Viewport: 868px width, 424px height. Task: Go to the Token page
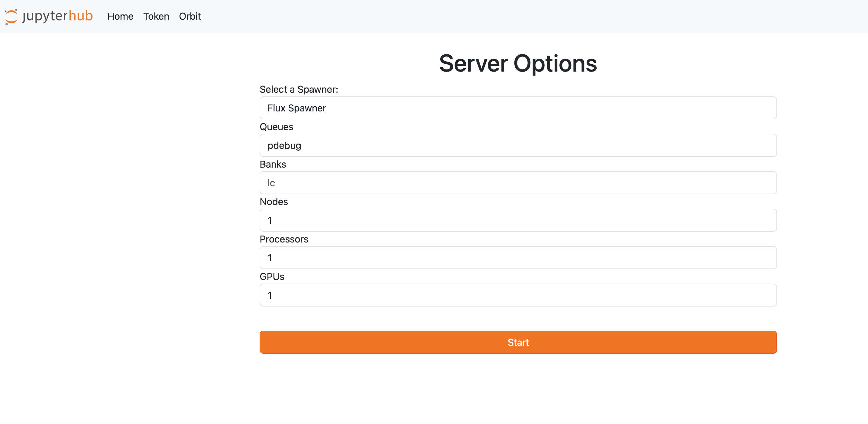pyautogui.click(x=156, y=16)
